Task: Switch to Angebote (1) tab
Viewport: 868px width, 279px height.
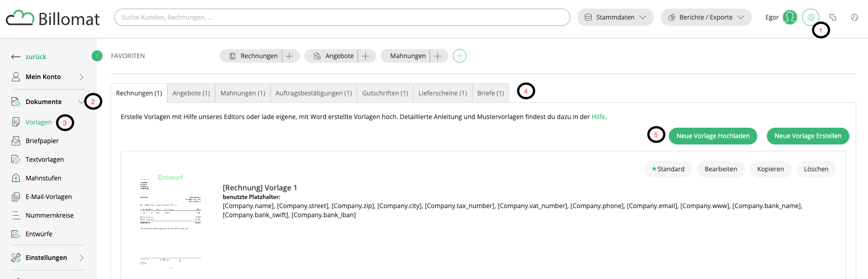Action: coord(191,93)
